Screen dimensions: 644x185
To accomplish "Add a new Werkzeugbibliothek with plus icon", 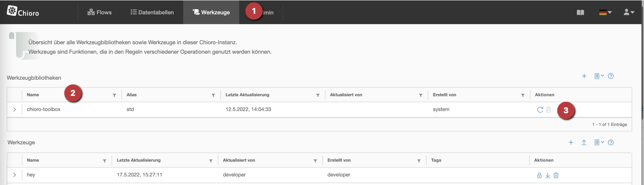I will (x=584, y=76).
